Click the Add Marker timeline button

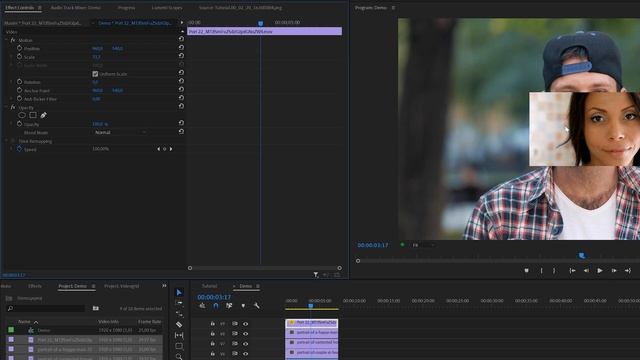pos(243,306)
